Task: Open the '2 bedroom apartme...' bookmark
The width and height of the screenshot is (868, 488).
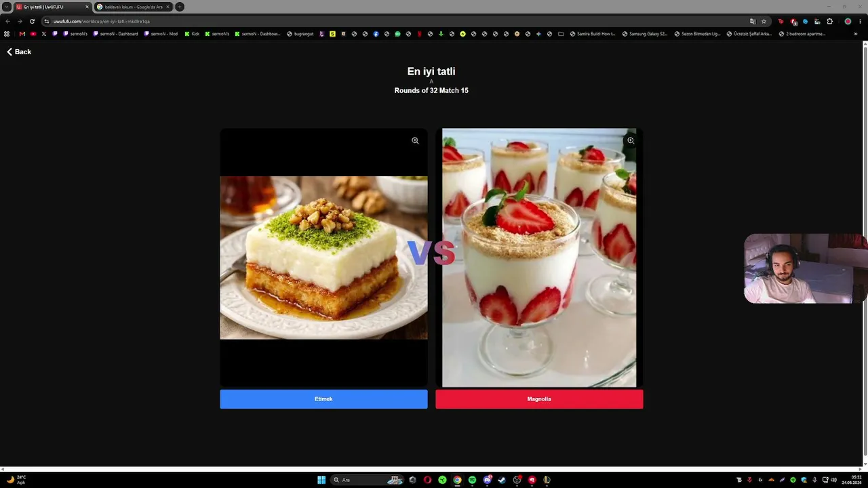Action: coord(802,34)
